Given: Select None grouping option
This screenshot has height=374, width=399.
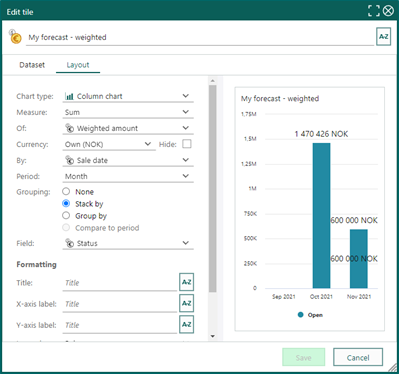Looking at the screenshot, I should coord(66,191).
